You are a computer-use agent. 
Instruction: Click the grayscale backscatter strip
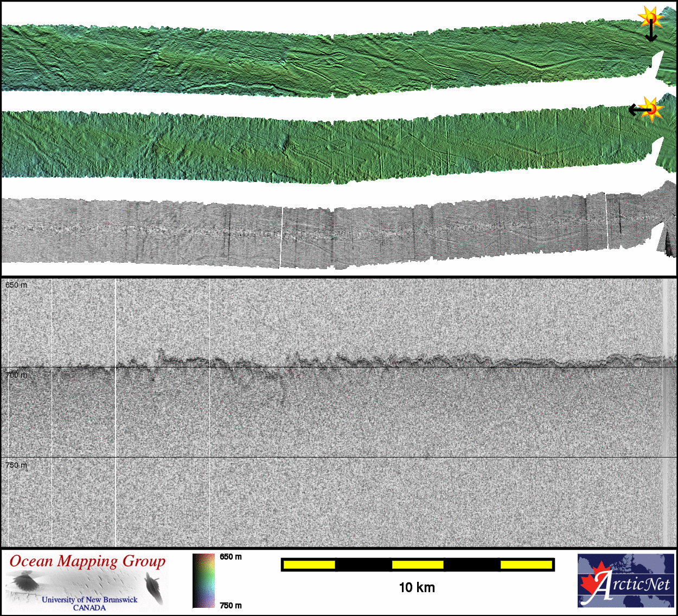coord(325,234)
